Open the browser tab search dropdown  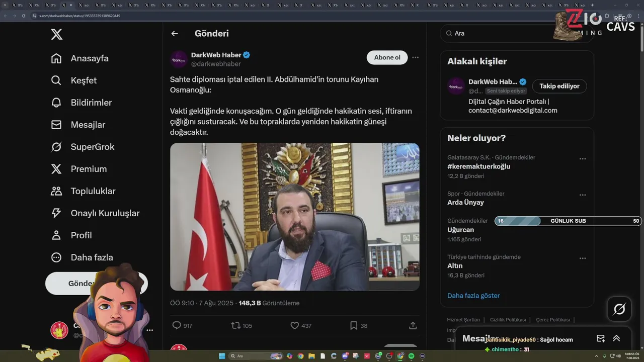coord(5,5)
